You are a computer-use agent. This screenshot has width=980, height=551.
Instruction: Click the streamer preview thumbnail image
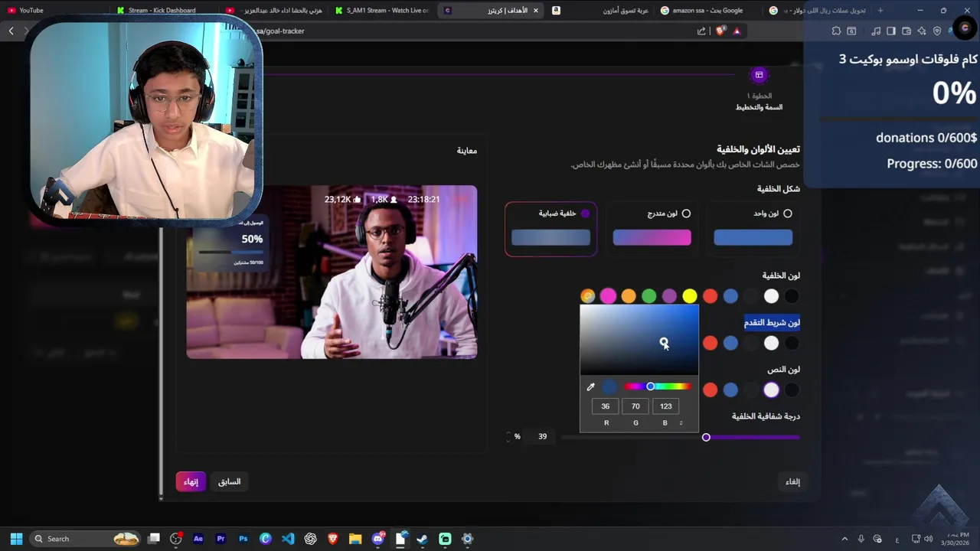pos(332,272)
